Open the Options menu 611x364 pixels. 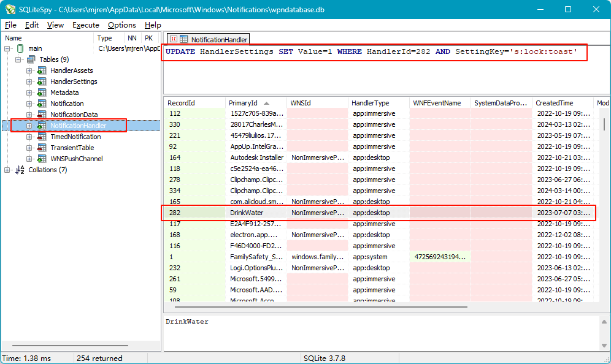pyautogui.click(x=121, y=25)
